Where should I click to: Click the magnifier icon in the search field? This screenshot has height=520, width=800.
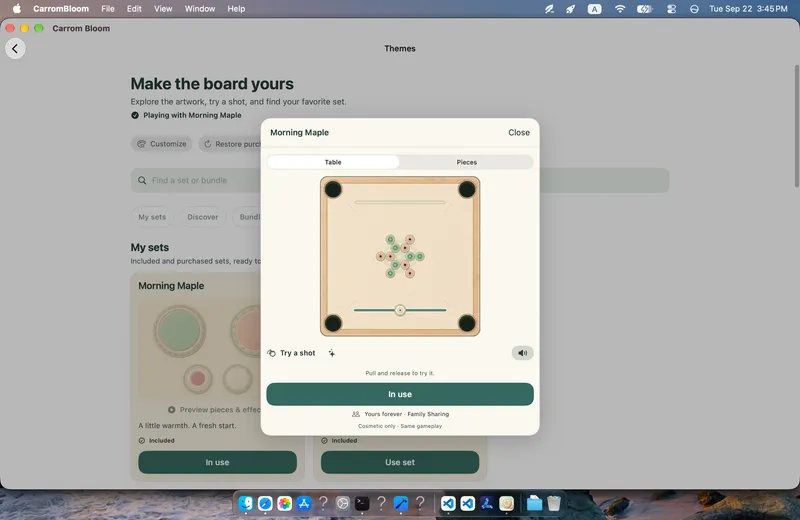coord(142,180)
